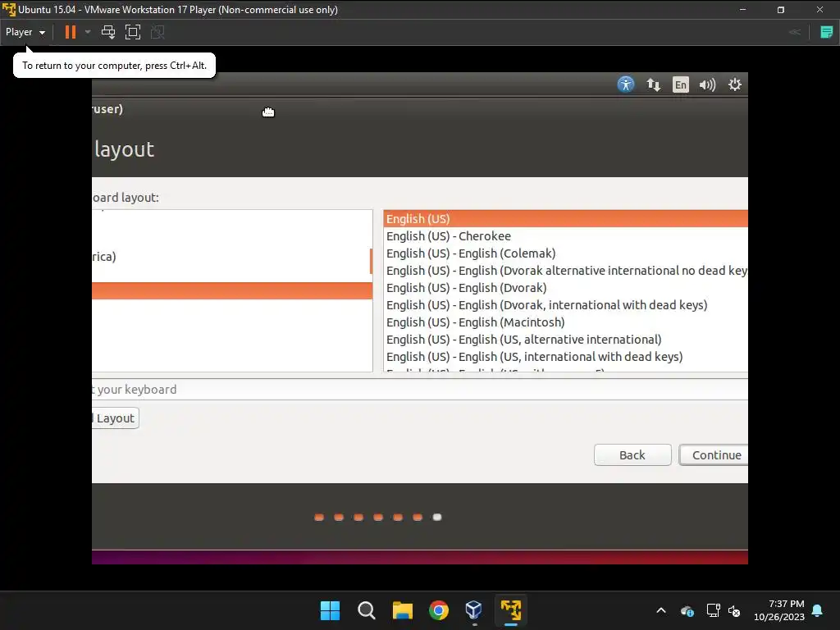Click the VMware Player taskbar icon

coord(511,610)
